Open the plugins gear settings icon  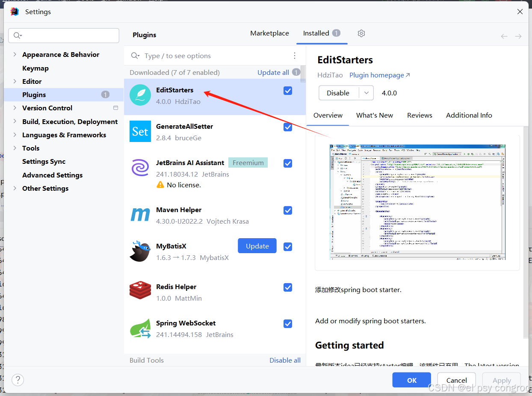pyautogui.click(x=361, y=33)
